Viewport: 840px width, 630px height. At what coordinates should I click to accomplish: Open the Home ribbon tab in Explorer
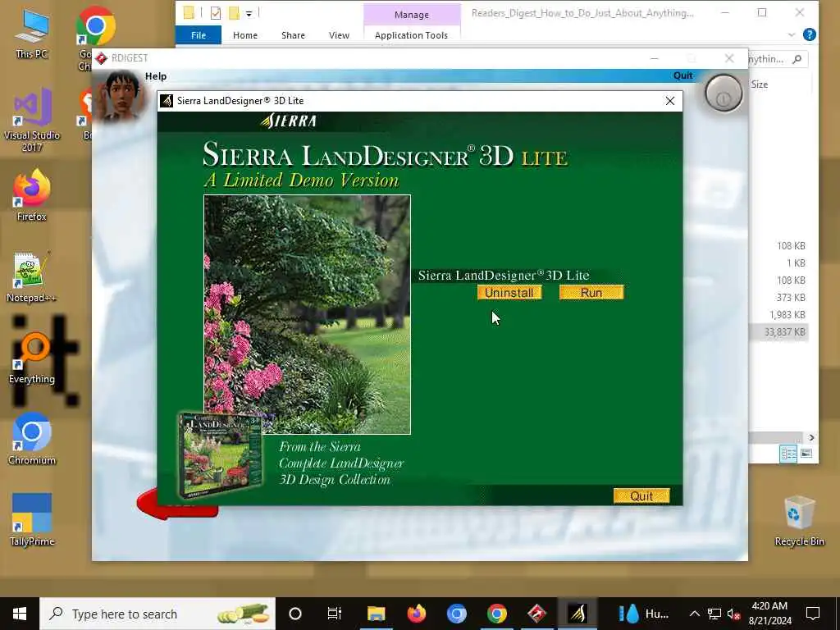244,34
